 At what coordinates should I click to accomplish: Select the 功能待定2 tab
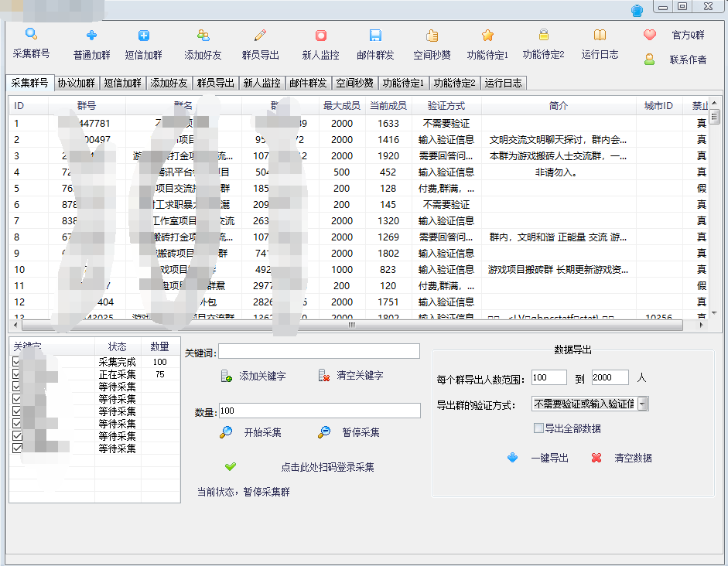tap(455, 83)
